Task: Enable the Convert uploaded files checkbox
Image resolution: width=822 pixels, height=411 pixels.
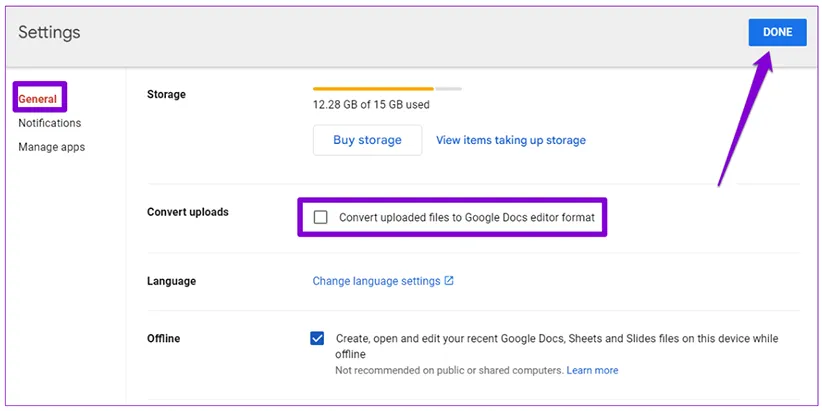Action: [320, 216]
